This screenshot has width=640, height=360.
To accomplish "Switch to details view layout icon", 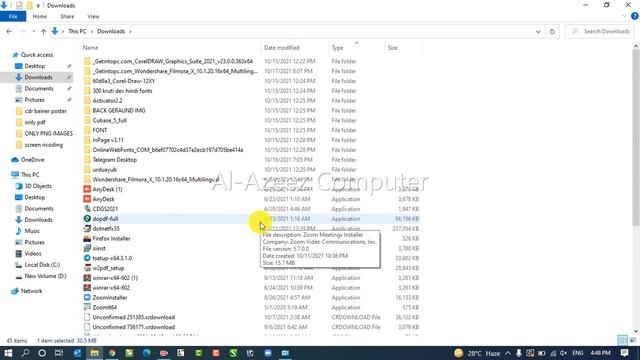I will click(622, 340).
